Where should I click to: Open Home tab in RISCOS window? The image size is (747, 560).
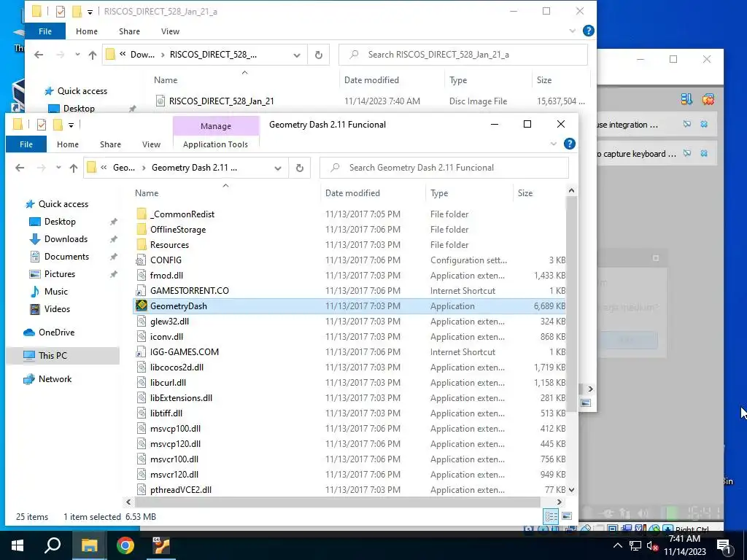pyautogui.click(x=87, y=31)
